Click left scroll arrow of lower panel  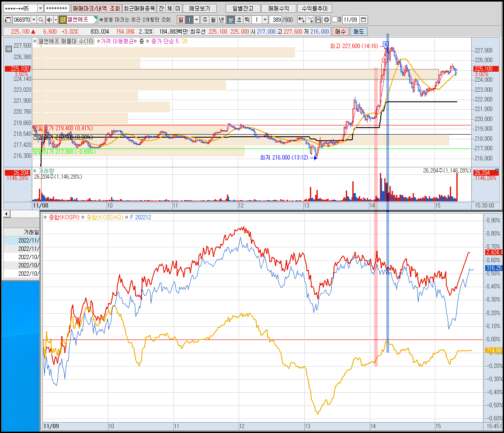(x=7, y=214)
